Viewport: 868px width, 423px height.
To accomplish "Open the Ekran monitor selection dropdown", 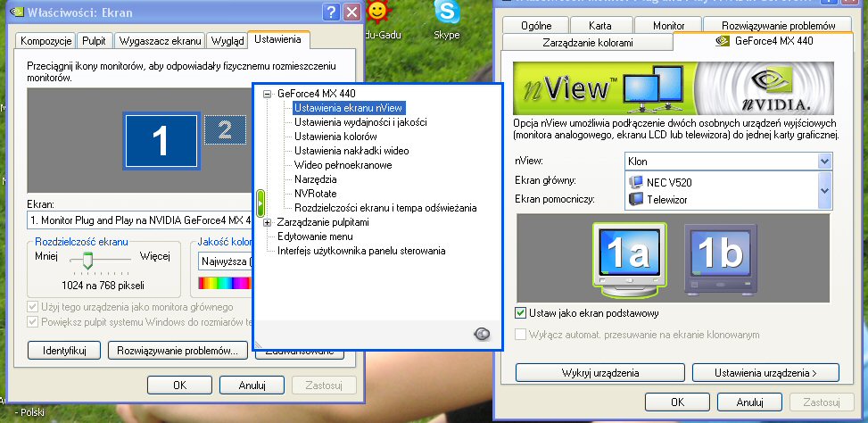I will coord(139,220).
